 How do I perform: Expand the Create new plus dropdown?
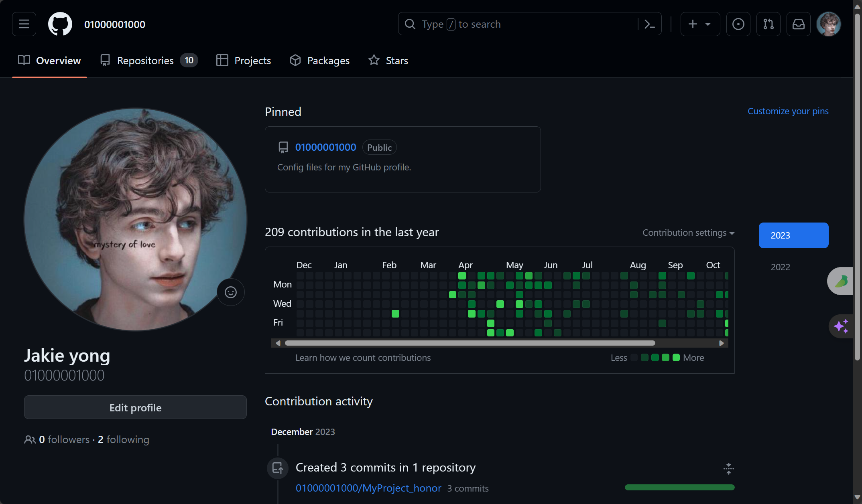click(700, 24)
